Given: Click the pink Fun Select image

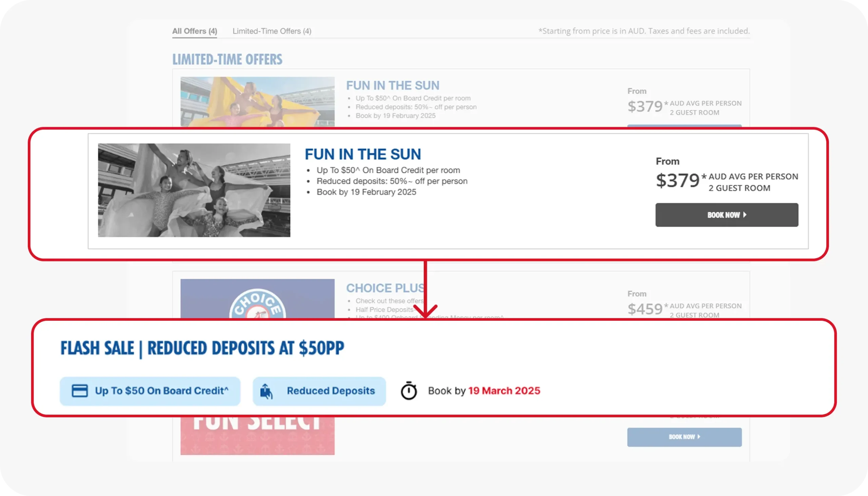Looking at the screenshot, I should [258, 435].
